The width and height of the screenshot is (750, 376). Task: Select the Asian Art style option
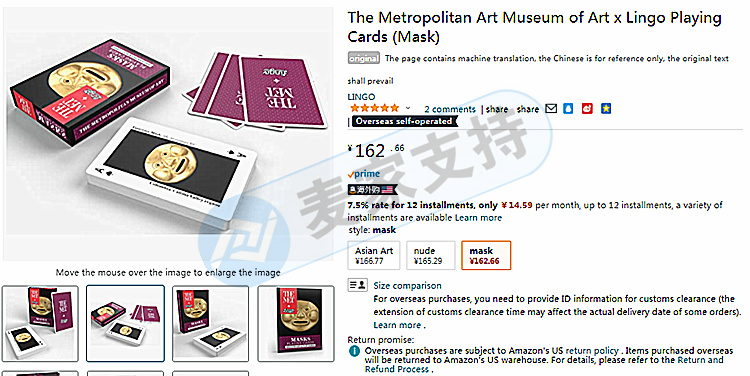pyautogui.click(x=374, y=255)
